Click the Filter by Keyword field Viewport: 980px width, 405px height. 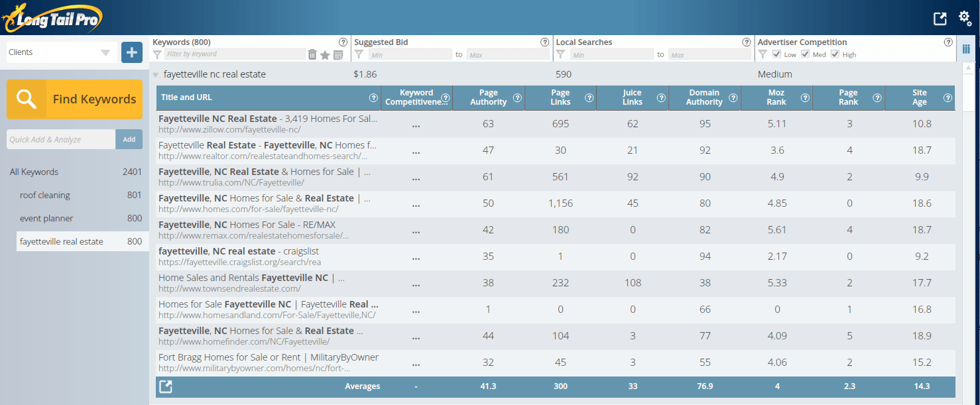coord(235,54)
